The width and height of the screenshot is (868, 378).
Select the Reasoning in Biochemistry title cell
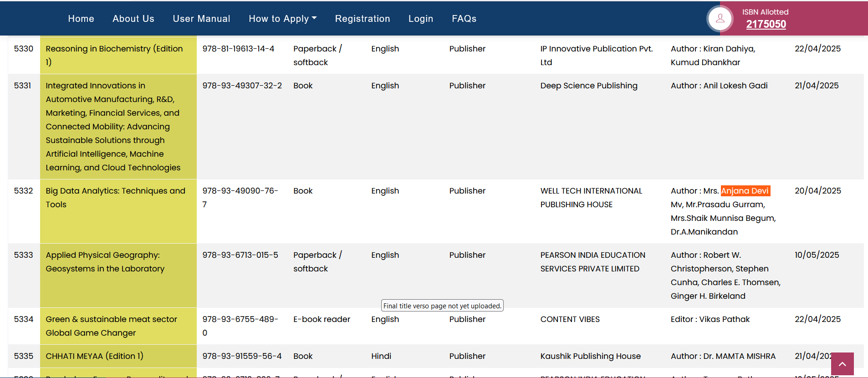(x=114, y=55)
